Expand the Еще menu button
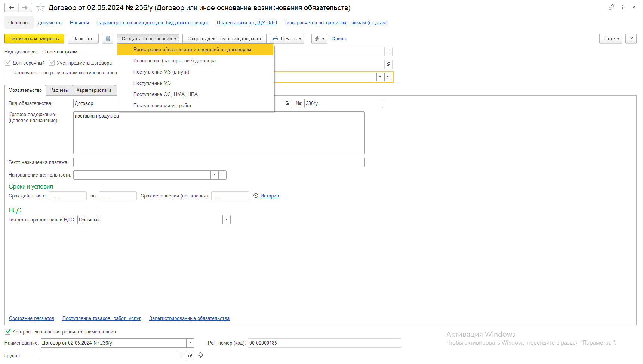This screenshot has width=643, height=364. coord(610,38)
